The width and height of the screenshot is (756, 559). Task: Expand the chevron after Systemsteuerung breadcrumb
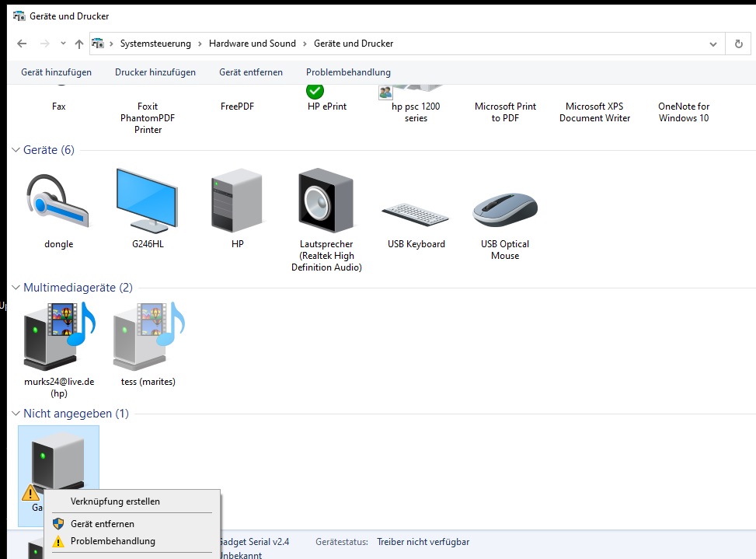coord(200,44)
